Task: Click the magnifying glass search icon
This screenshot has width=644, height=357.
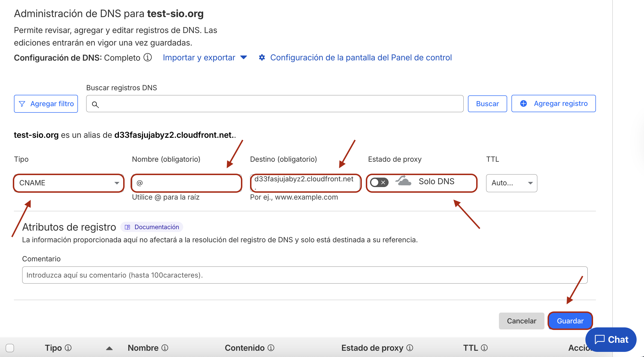Action: click(x=96, y=104)
